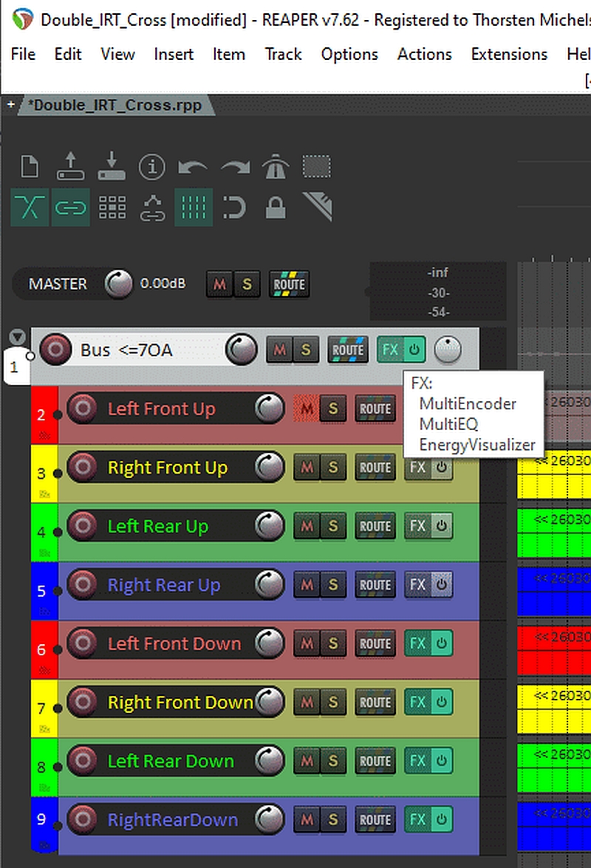Select the Double_IRT_Cross.rpp project tab
The image size is (591, 868).
pyautogui.click(x=115, y=105)
